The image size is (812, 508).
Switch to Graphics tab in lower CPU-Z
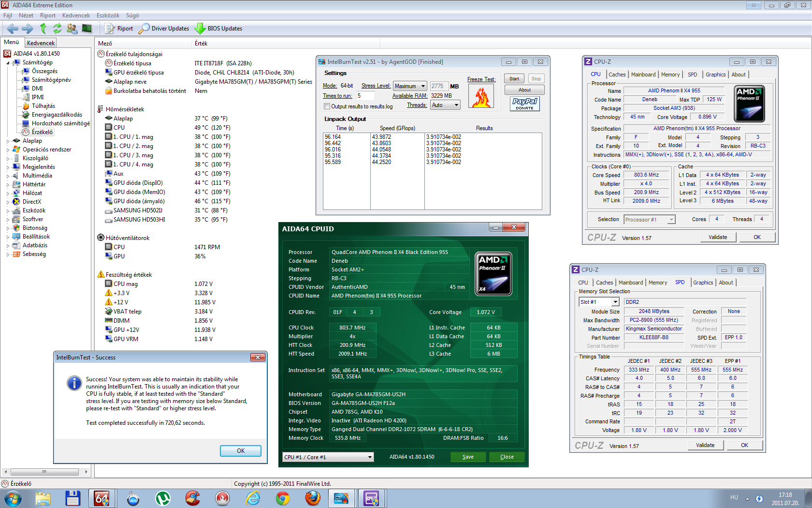tap(703, 283)
